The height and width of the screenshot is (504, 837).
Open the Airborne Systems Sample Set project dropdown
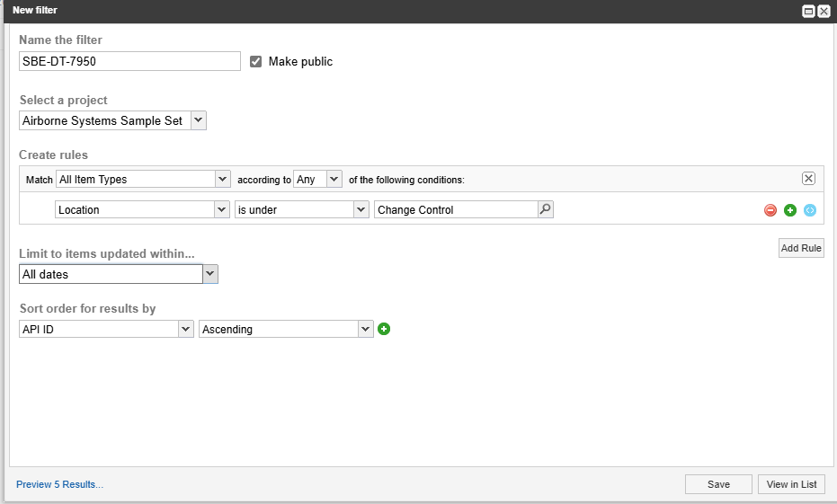(112, 120)
